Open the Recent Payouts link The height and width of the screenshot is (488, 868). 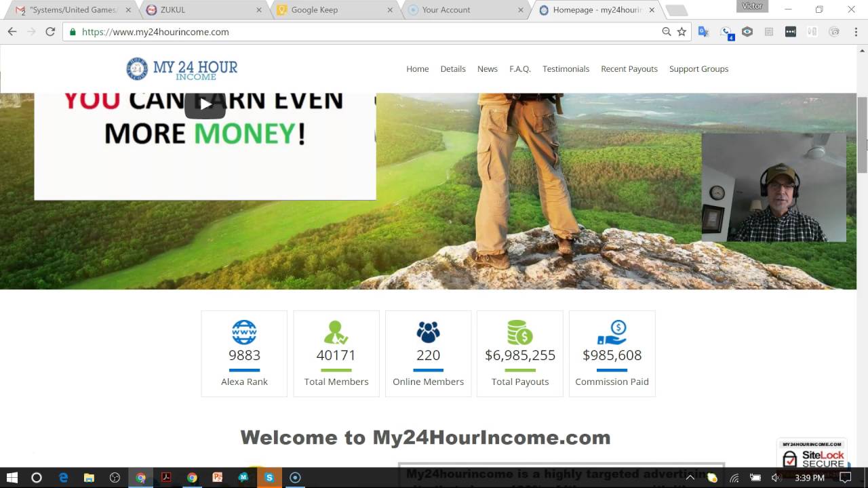(x=629, y=69)
